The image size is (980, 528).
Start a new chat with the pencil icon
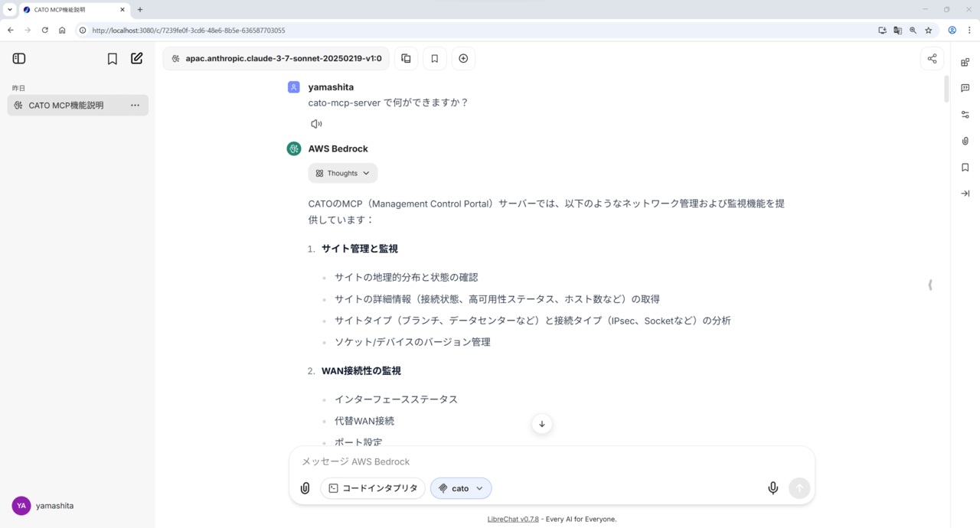(x=137, y=59)
